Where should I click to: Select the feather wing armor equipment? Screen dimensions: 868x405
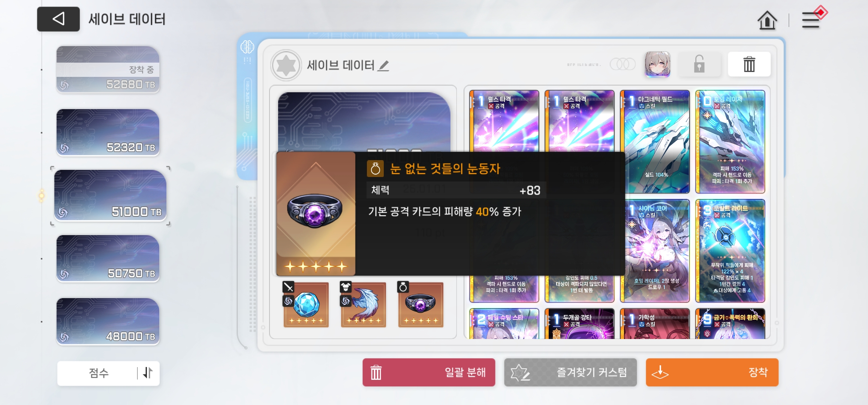point(364,304)
